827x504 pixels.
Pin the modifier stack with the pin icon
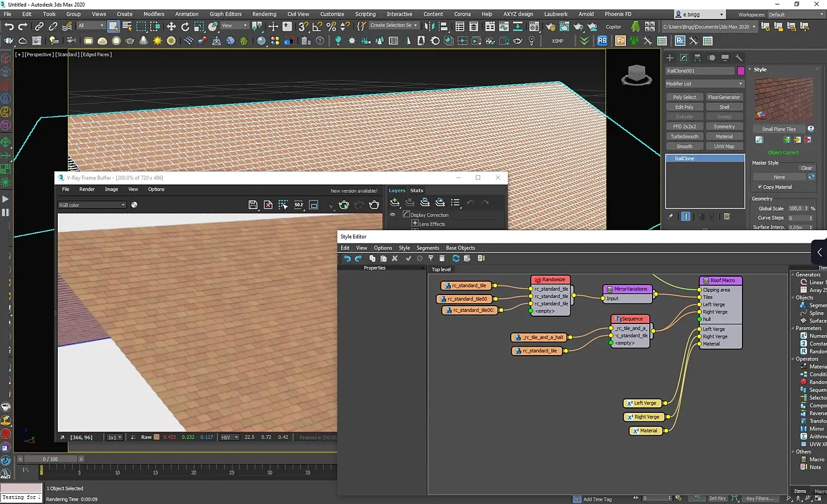tap(670, 217)
